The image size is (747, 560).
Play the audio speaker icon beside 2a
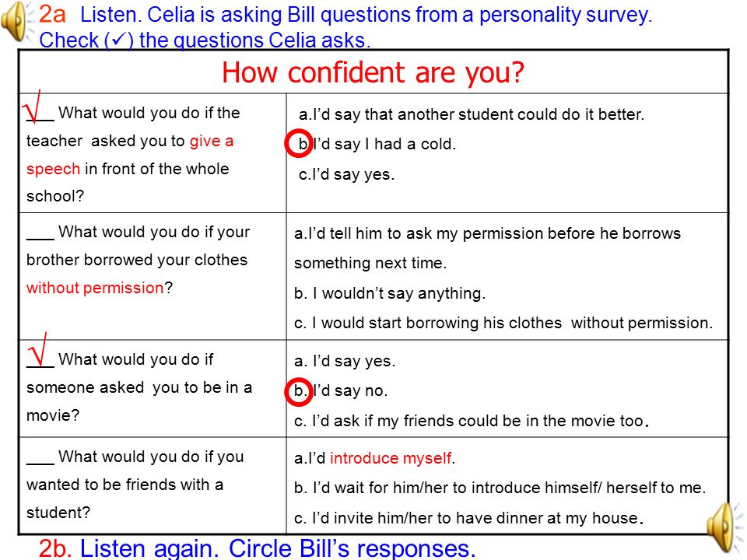[17, 22]
